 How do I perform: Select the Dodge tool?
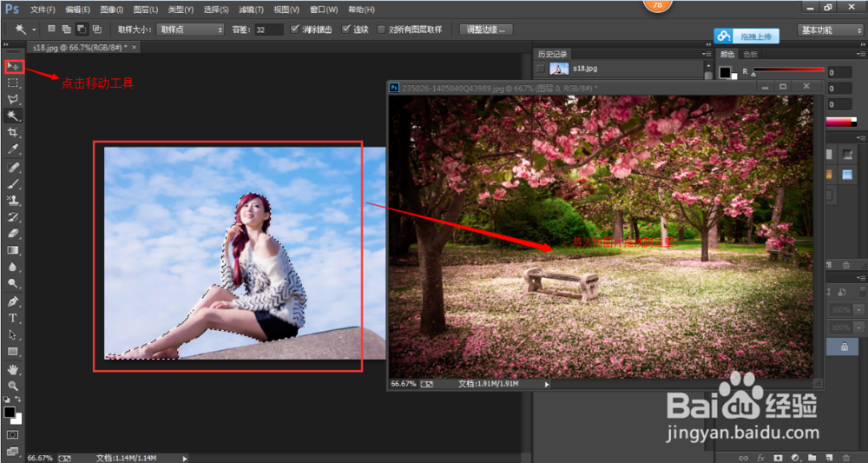[x=13, y=283]
